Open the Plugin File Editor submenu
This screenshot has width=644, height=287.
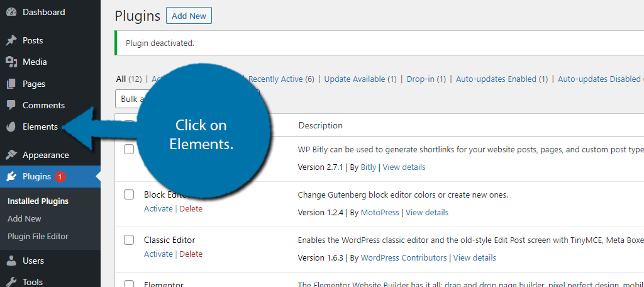click(x=38, y=237)
